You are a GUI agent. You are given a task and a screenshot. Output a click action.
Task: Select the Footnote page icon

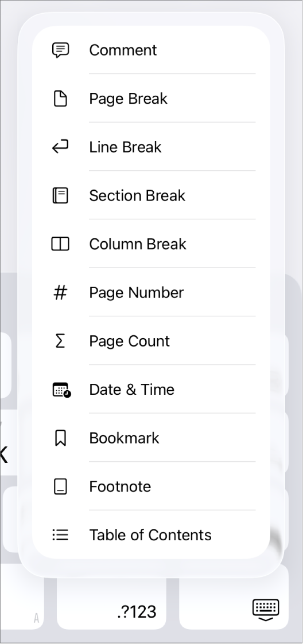60,486
